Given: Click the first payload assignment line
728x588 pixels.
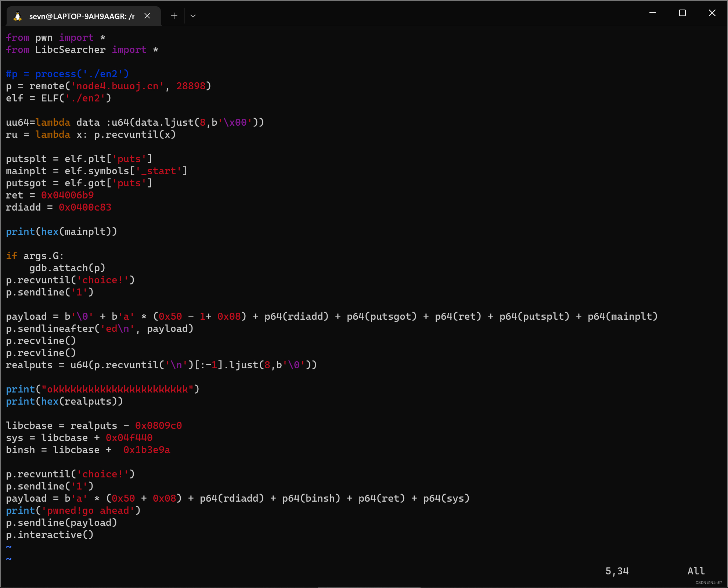Looking at the screenshot, I should pos(332,316).
